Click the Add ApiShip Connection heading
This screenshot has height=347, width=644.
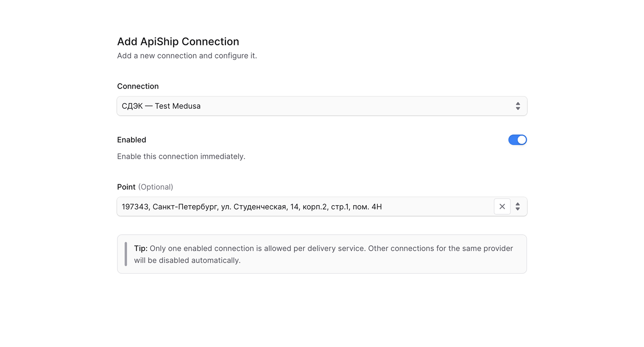(178, 41)
